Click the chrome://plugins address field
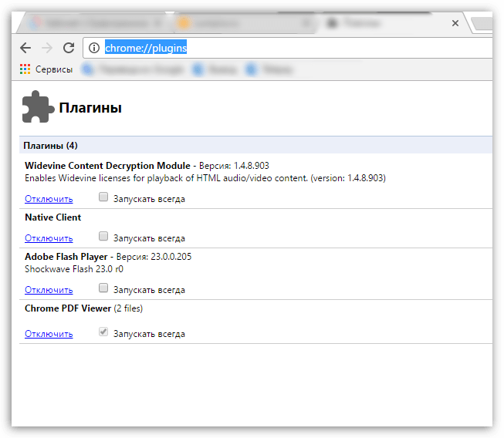The width and height of the screenshot is (504, 438). pyautogui.click(x=289, y=48)
